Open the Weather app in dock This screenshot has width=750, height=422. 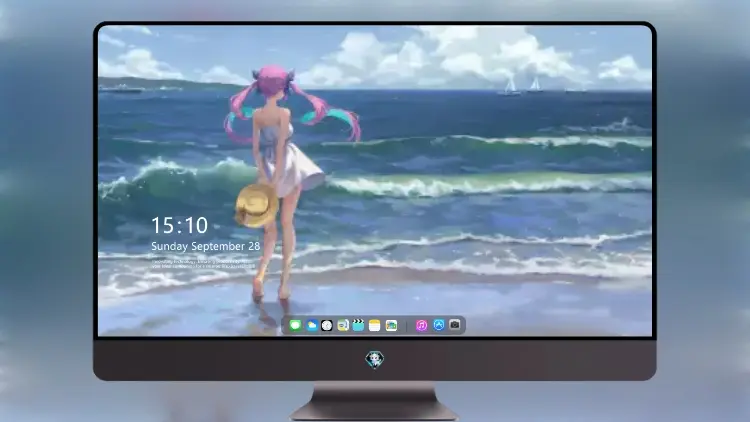[x=311, y=325]
